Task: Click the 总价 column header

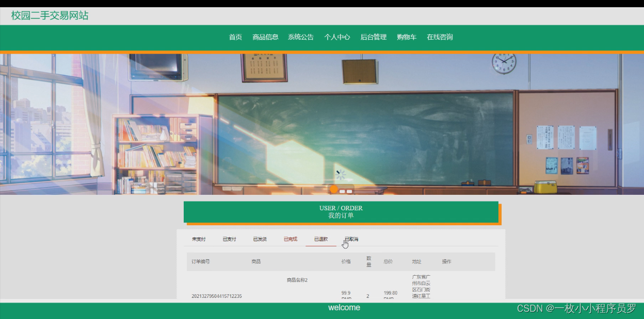Action: click(388, 262)
